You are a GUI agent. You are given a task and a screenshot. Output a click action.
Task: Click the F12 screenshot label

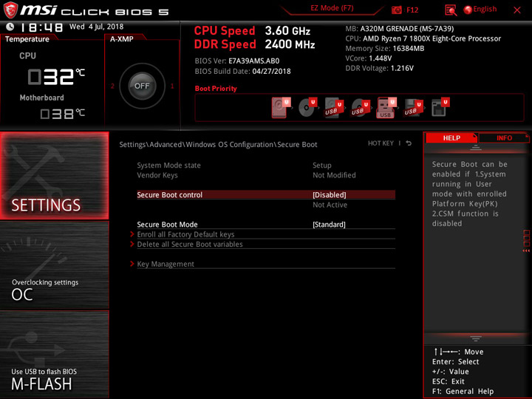[x=412, y=10]
